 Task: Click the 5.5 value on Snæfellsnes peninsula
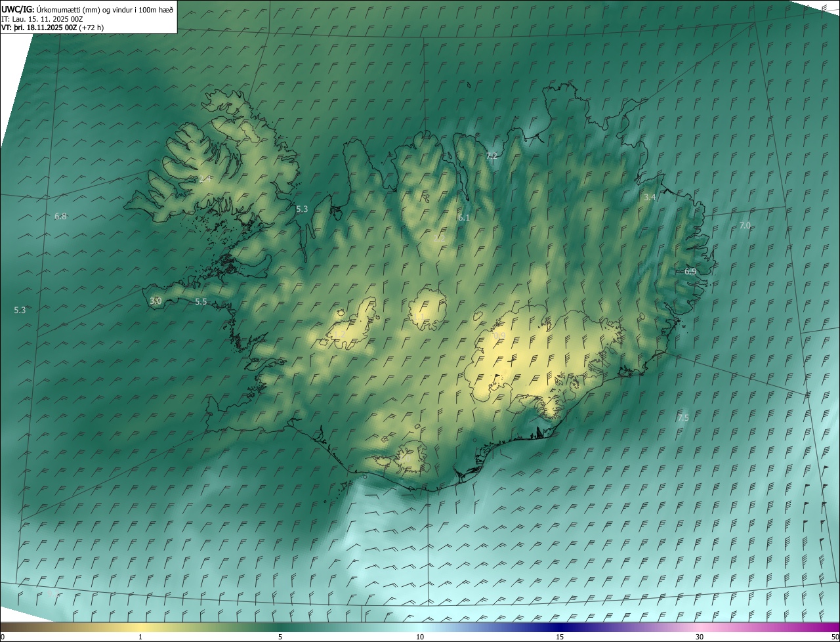(x=201, y=301)
